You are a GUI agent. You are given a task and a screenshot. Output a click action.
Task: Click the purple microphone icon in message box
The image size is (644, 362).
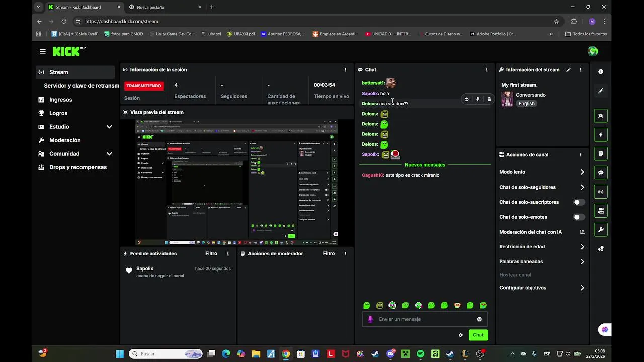(x=371, y=319)
